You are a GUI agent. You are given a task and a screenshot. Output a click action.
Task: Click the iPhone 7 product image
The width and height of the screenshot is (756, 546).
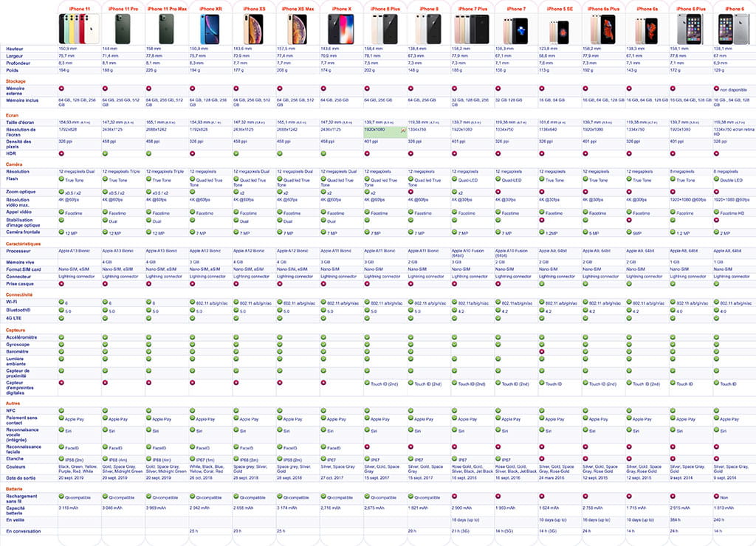516,31
